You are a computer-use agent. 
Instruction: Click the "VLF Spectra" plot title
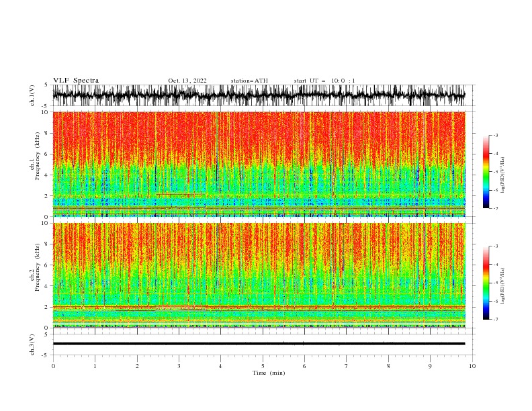(76, 81)
